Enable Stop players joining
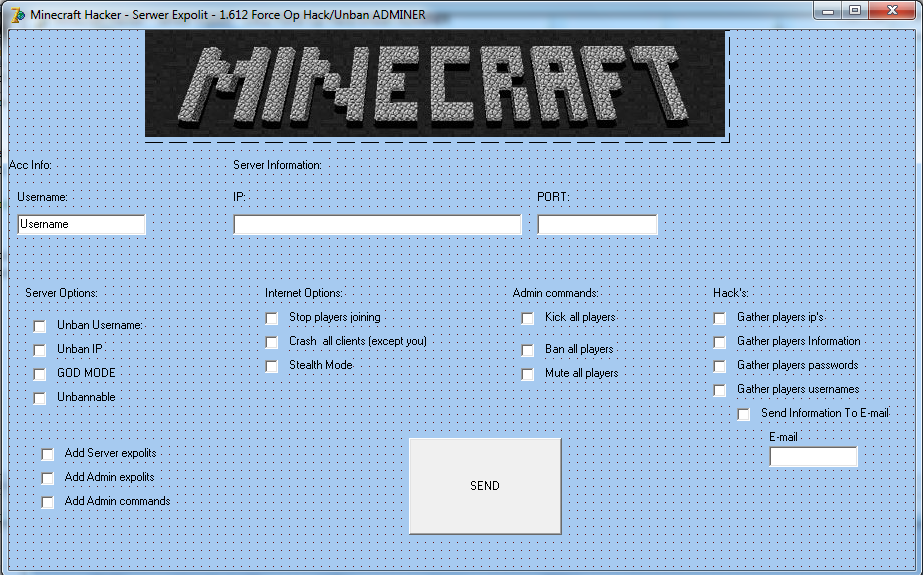Image resolution: width=924 pixels, height=584 pixels. pos(271,318)
